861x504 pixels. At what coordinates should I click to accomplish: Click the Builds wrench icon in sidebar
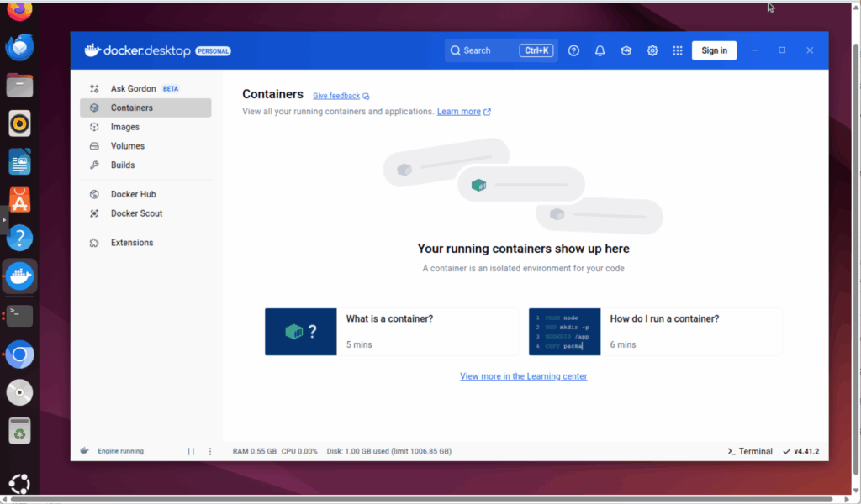point(94,165)
